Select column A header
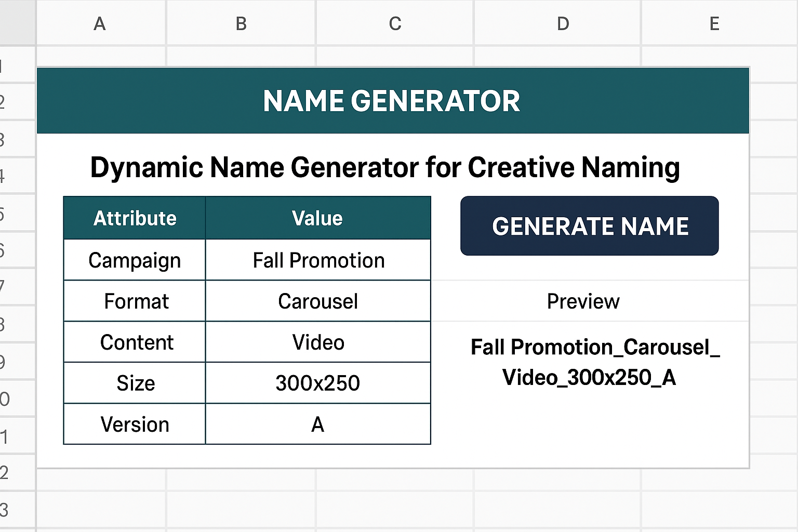 coord(100,23)
